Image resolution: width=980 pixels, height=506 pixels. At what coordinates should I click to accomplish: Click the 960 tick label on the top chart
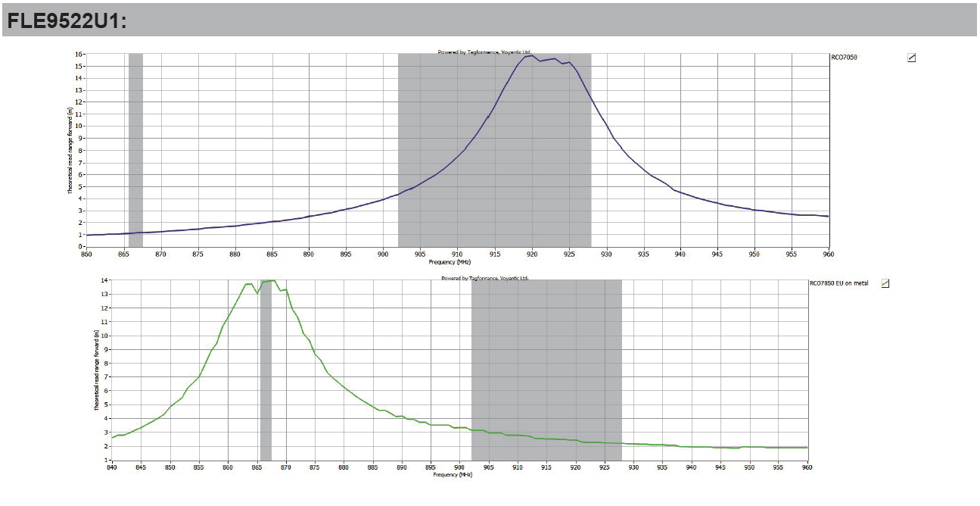829,255
